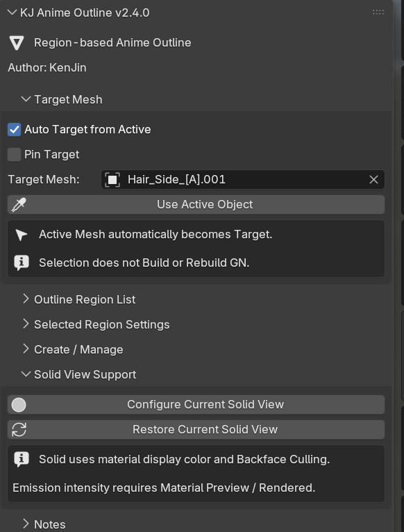
Task: Click the panel drag grip dots icon
Action: 378,13
